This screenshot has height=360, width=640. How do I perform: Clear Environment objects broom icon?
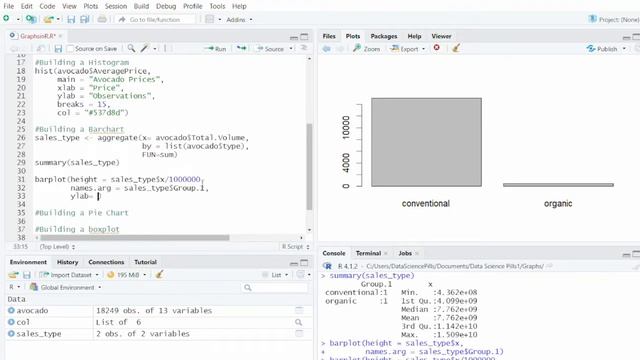tap(159, 274)
